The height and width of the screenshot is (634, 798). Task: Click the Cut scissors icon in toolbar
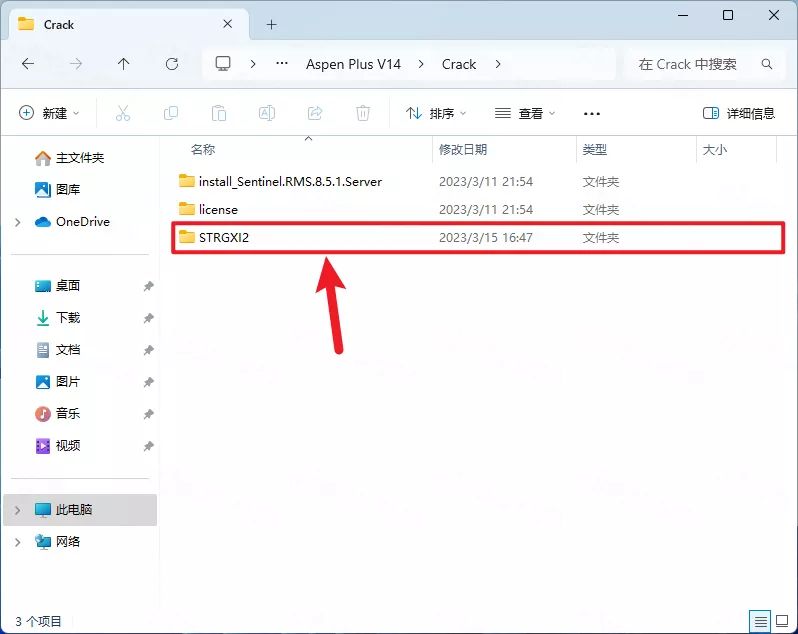tap(123, 114)
